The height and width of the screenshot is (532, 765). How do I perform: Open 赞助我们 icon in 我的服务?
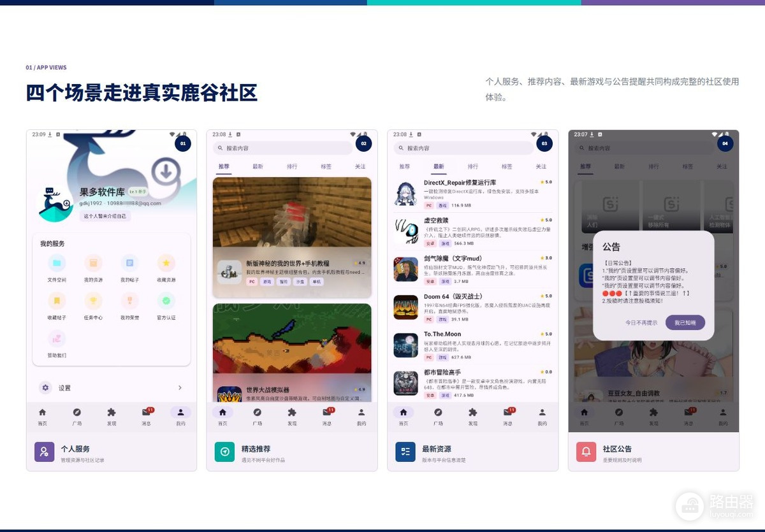click(x=57, y=338)
